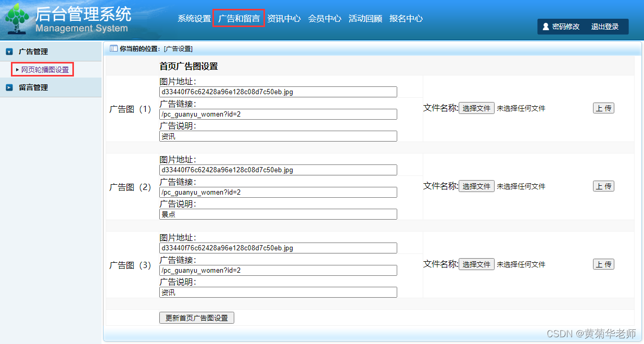Click the 广告图（2） row label
The height and width of the screenshot is (344, 644).
pos(130,187)
